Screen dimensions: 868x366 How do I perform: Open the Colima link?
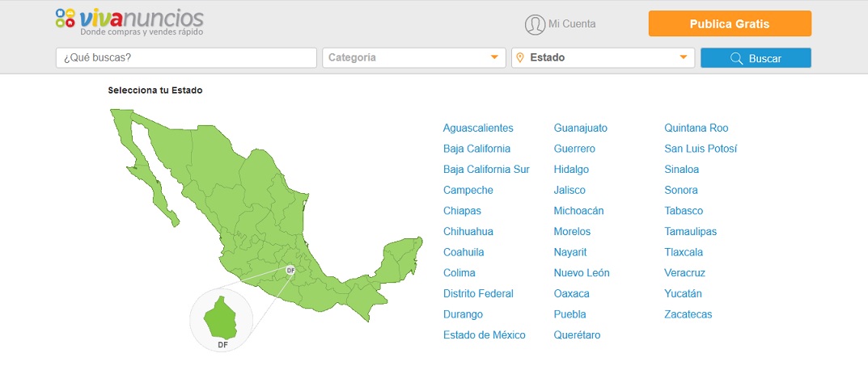(459, 273)
